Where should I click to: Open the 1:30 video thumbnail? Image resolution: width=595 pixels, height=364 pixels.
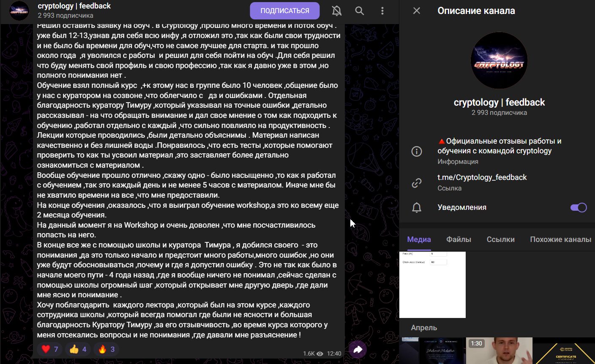click(499, 350)
